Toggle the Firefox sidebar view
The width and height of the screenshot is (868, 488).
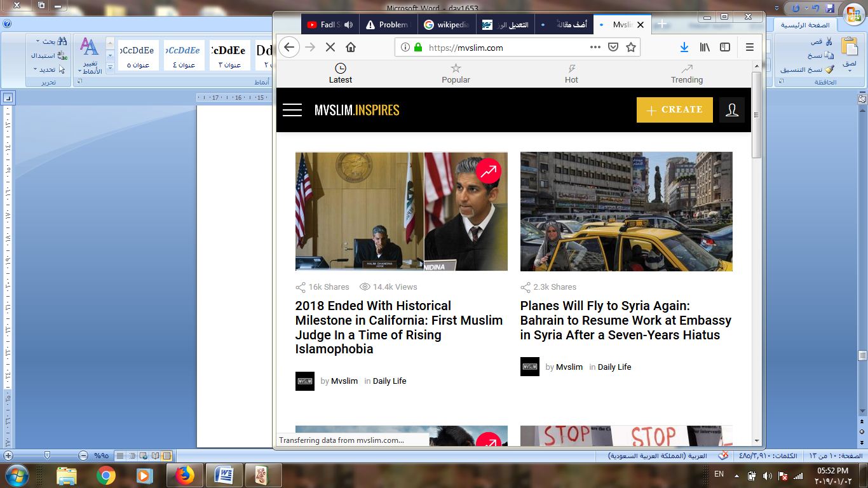pyautogui.click(x=725, y=48)
